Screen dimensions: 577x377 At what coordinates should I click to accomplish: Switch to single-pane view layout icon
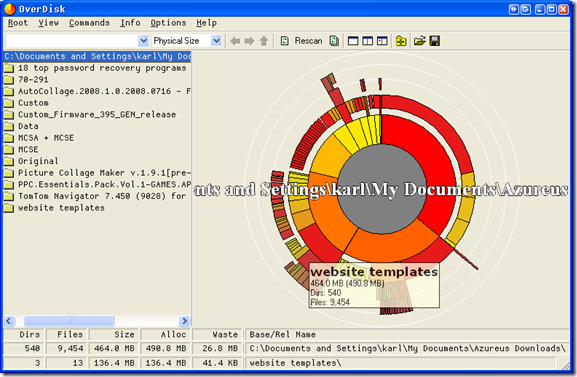pyautogui.click(x=353, y=41)
